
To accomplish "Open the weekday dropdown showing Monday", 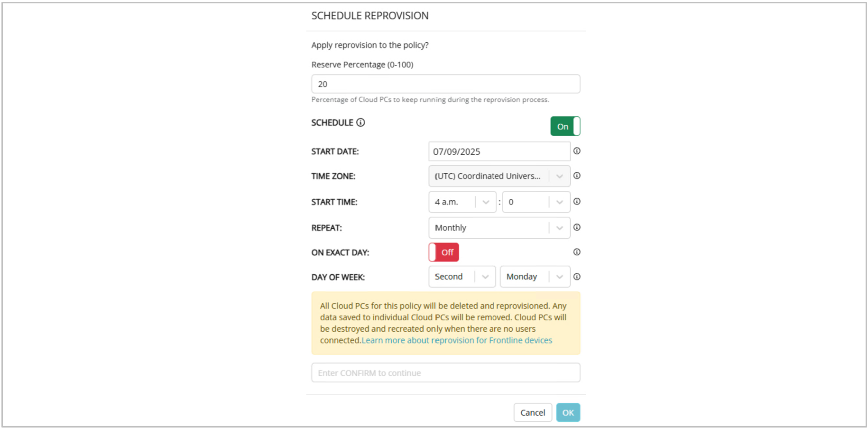I will pos(535,277).
